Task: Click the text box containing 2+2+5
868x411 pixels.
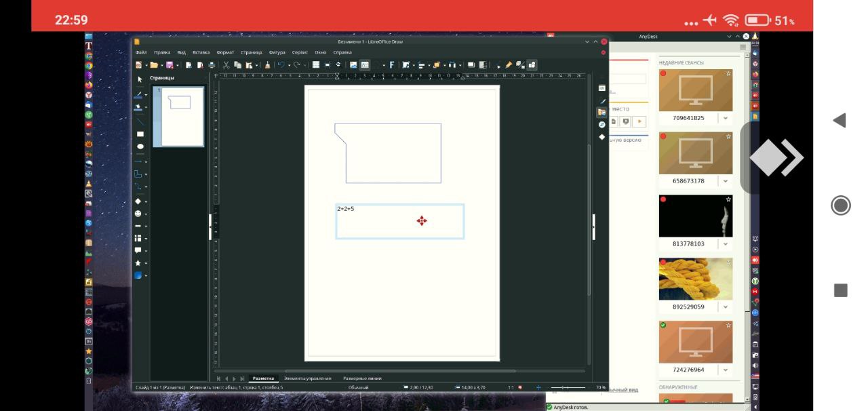Action: (x=400, y=221)
